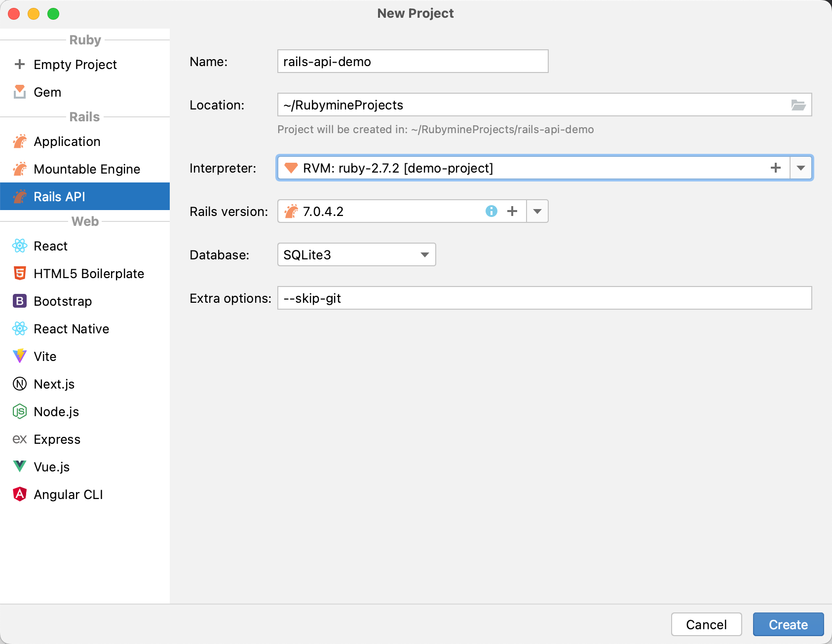
Task: Click the Gem project icon
Action: [x=20, y=92]
